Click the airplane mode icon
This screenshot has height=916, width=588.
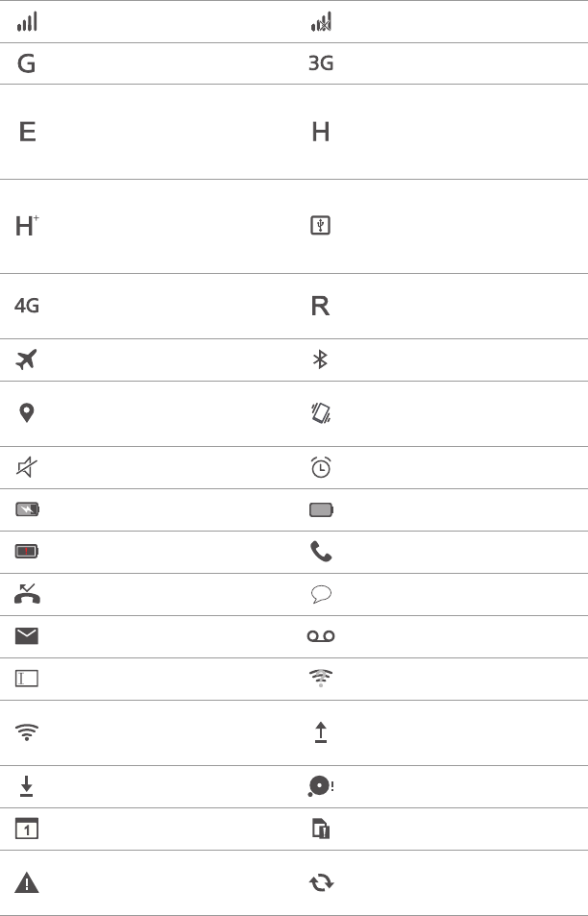(27, 359)
